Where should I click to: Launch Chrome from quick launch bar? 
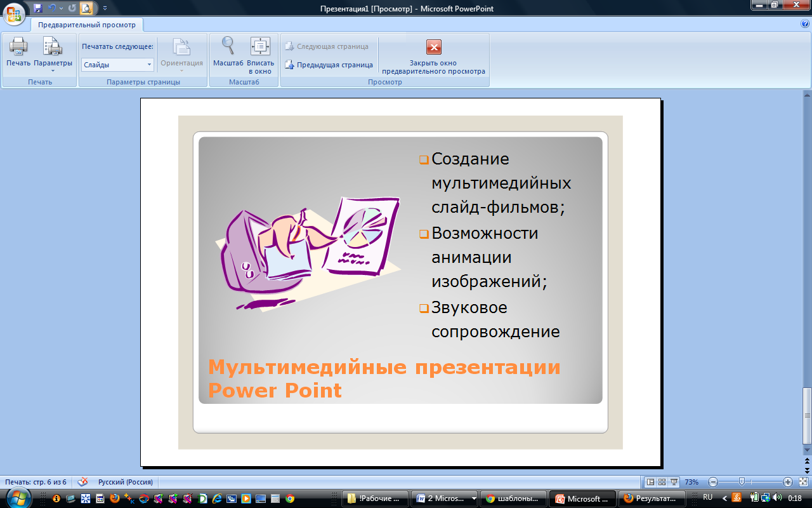click(x=290, y=498)
